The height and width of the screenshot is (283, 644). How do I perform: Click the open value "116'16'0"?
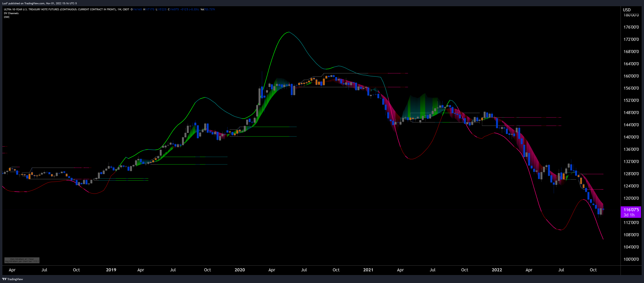pyautogui.click(x=137, y=10)
